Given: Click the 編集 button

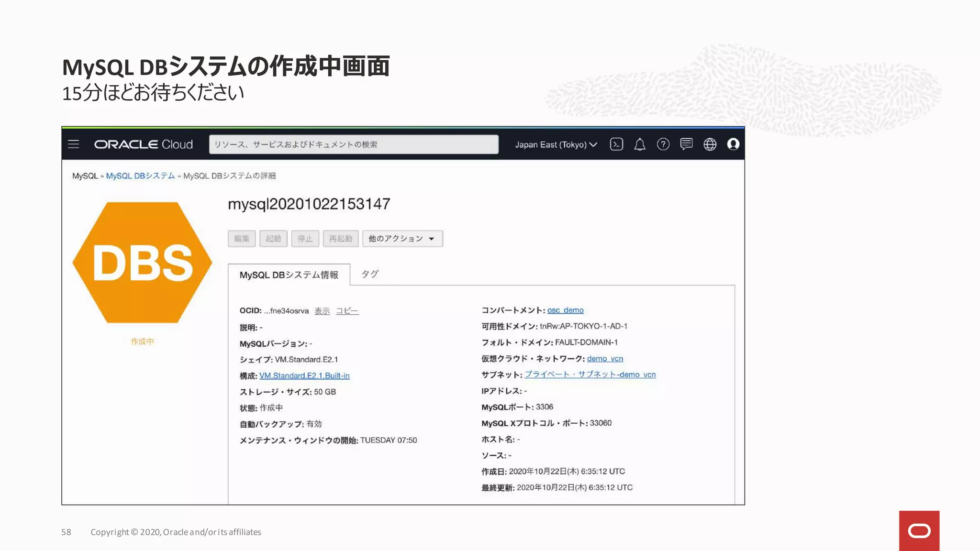Looking at the screenshot, I should (242, 239).
